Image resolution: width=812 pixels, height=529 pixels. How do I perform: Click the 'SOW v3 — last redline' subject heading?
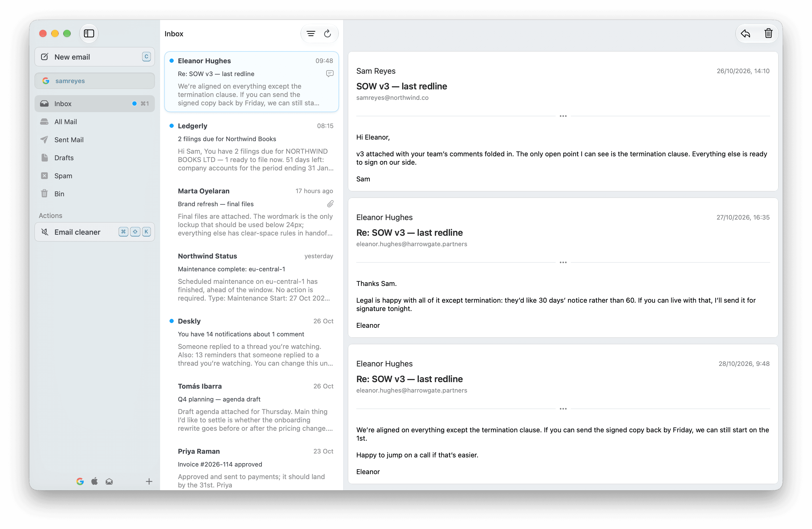[402, 86]
